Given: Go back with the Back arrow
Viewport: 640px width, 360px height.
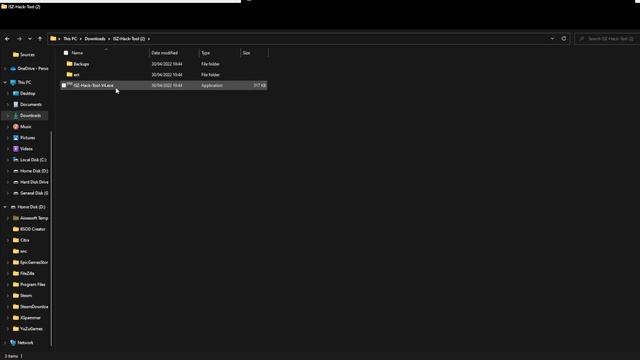Looking at the screenshot, I should tap(7, 39).
